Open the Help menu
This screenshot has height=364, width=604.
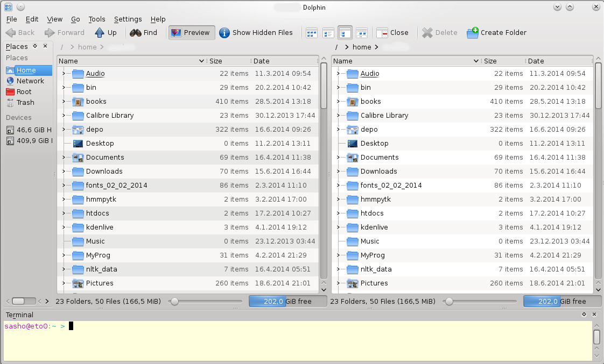point(158,19)
